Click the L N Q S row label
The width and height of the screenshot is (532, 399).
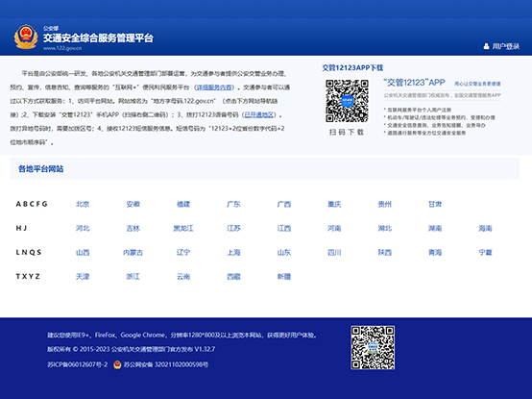pyautogui.click(x=29, y=252)
